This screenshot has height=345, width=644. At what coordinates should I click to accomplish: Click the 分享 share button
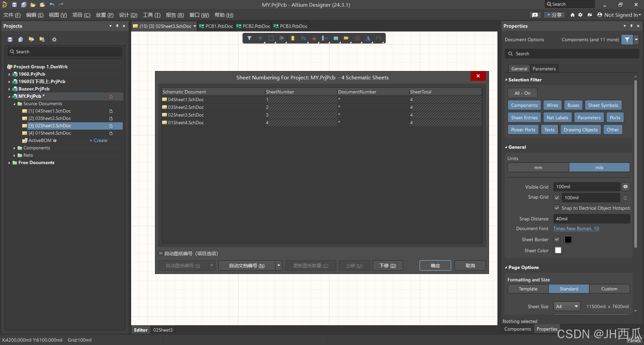pos(554,15)
